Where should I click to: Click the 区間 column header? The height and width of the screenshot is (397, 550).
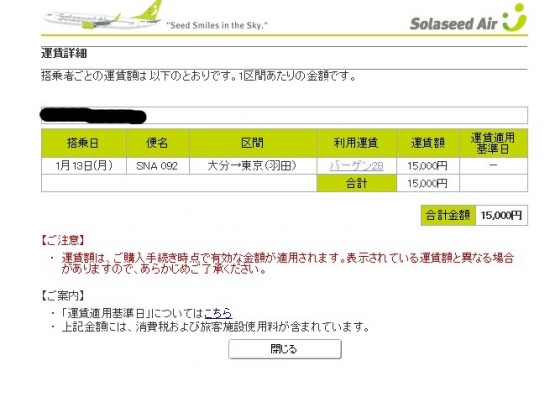[253, 143]
